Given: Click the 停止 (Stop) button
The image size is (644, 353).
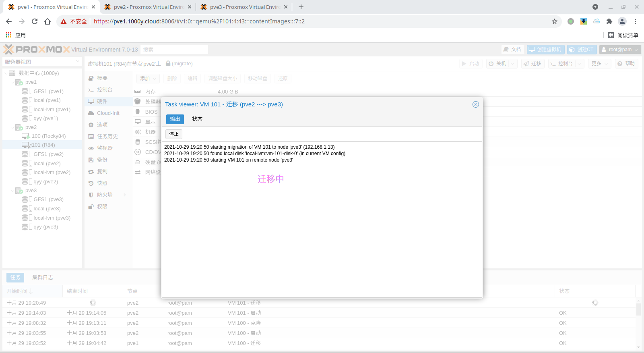Looking at the screenshot, I should coord(174,134).
